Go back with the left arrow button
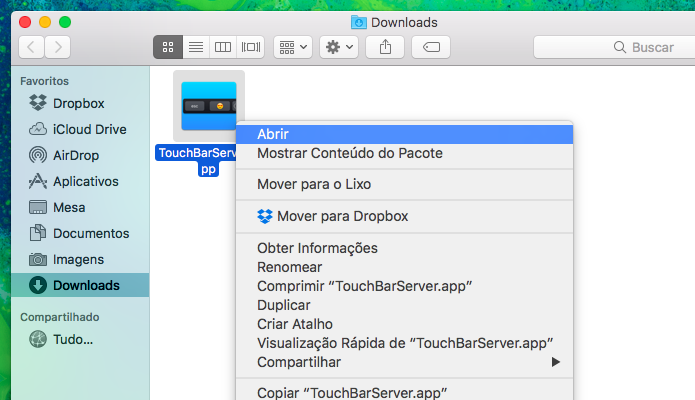 pos(31,47)
